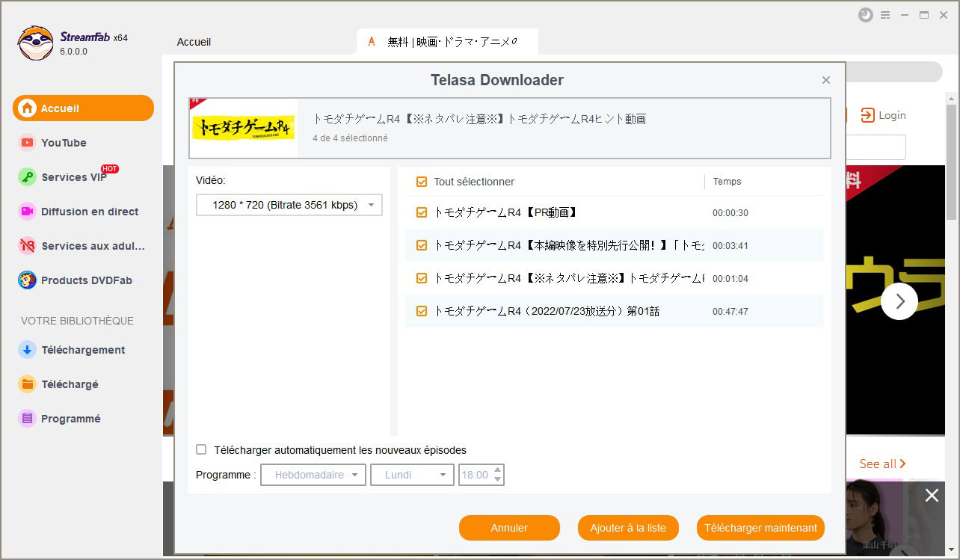Click the Temps column header
960x560 pixels.
coord(727,182)
